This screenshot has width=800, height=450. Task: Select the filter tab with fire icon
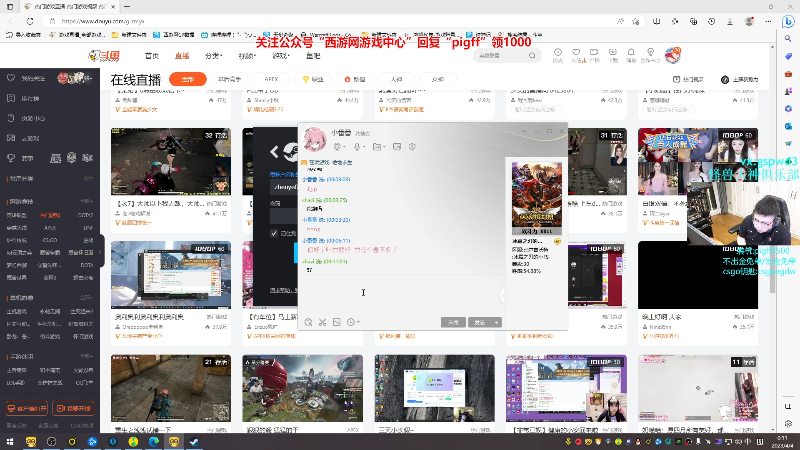[x=355, y=79]
